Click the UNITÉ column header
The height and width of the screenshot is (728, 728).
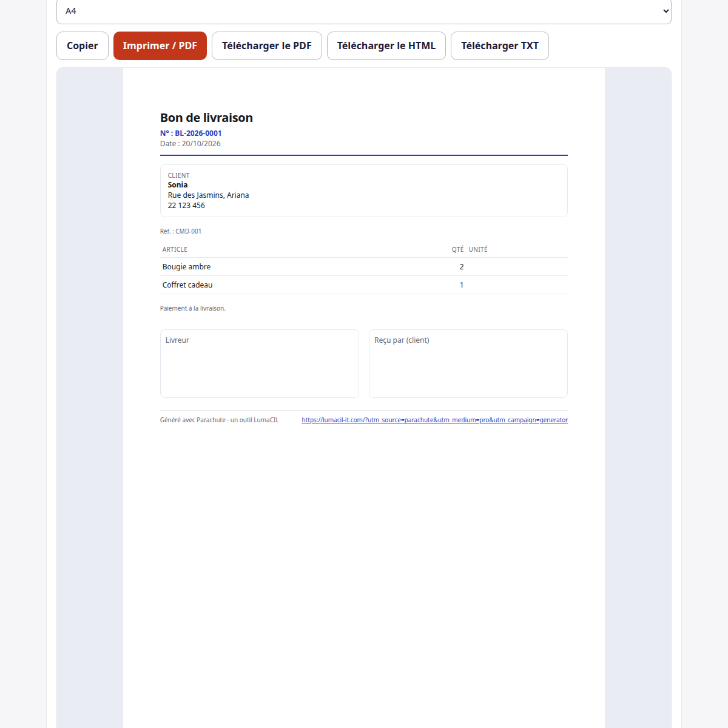(478, 249)
